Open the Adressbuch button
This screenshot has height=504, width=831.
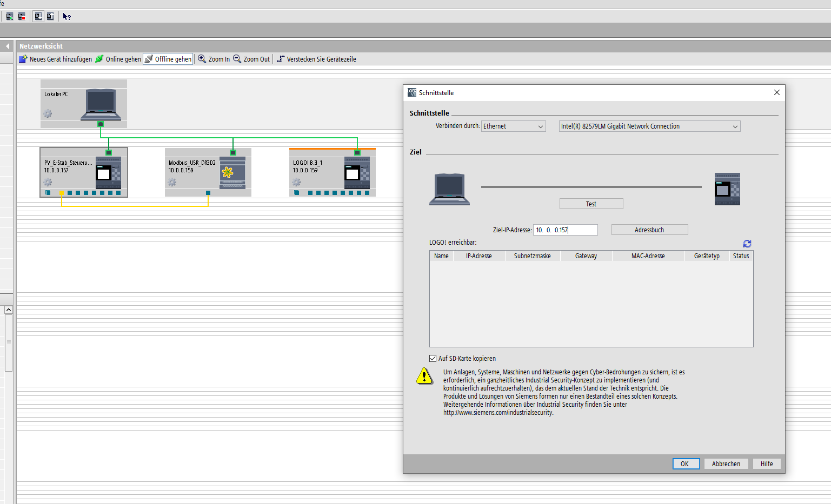point(649,230)
